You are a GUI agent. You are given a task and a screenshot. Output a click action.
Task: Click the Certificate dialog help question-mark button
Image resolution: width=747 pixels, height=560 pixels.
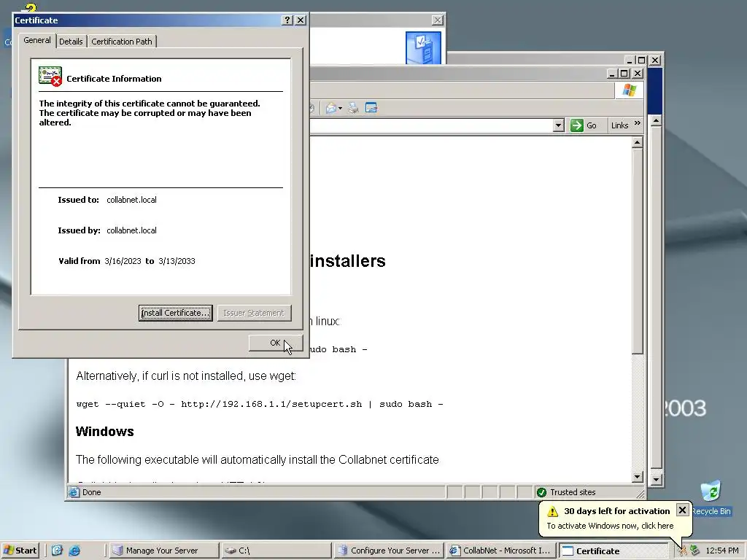coord(287,20)
